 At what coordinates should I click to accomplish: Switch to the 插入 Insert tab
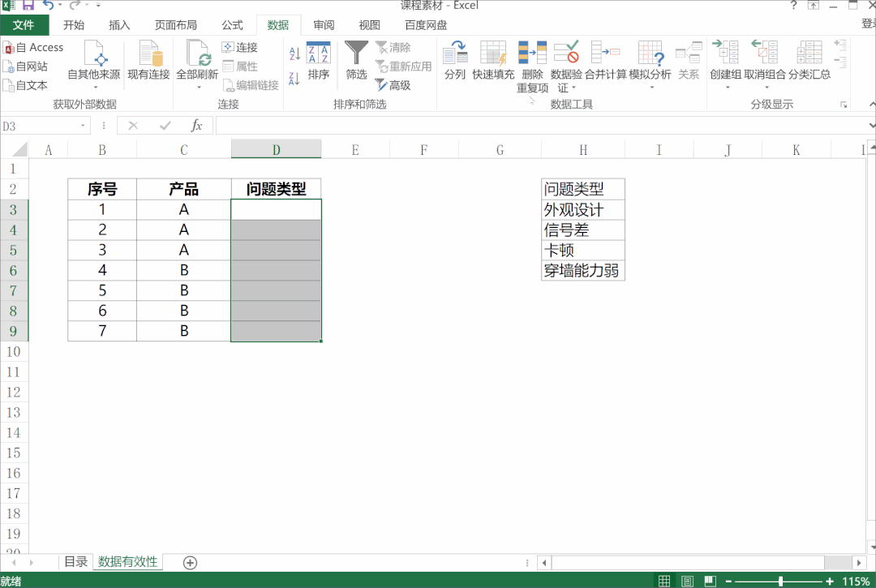pyautogui.click(x=119, y=25)
